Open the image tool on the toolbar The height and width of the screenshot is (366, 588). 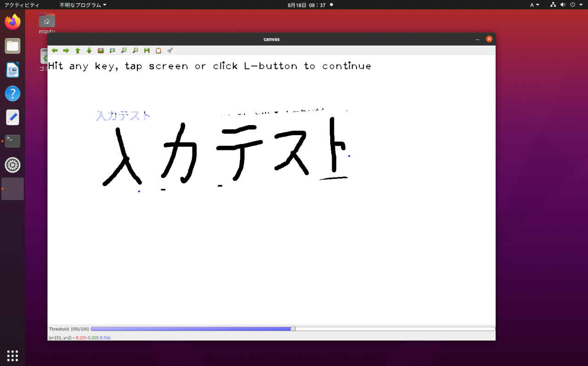coord(101,51)
